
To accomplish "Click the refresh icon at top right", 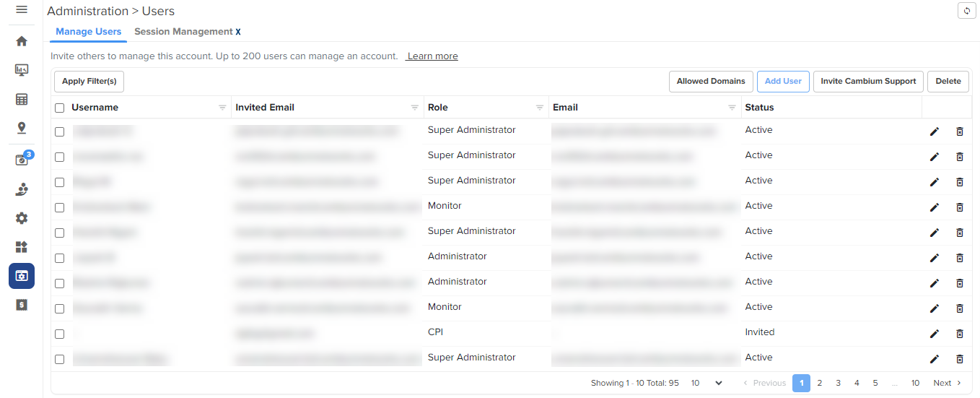I will (966, 11).
